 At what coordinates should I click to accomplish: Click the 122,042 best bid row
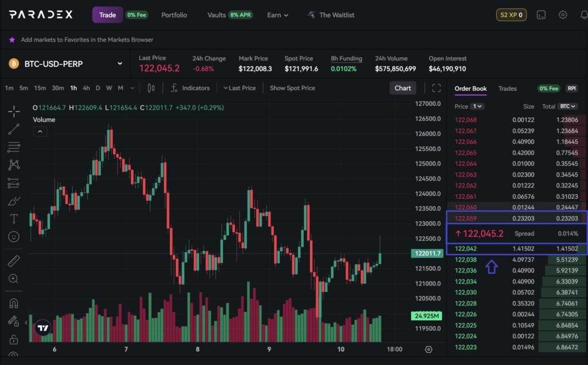pyautogui.click(x=516, y=249)
